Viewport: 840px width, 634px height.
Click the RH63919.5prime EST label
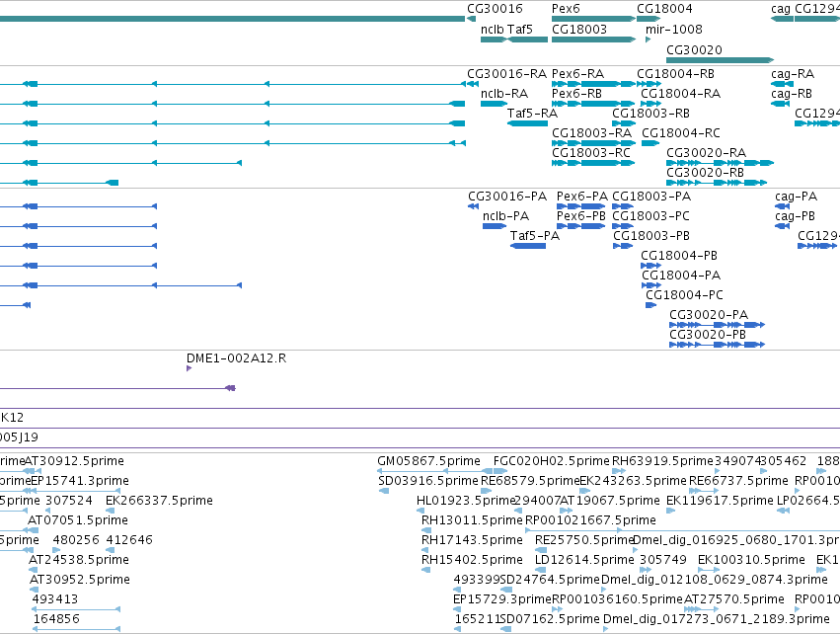(662, 461)
